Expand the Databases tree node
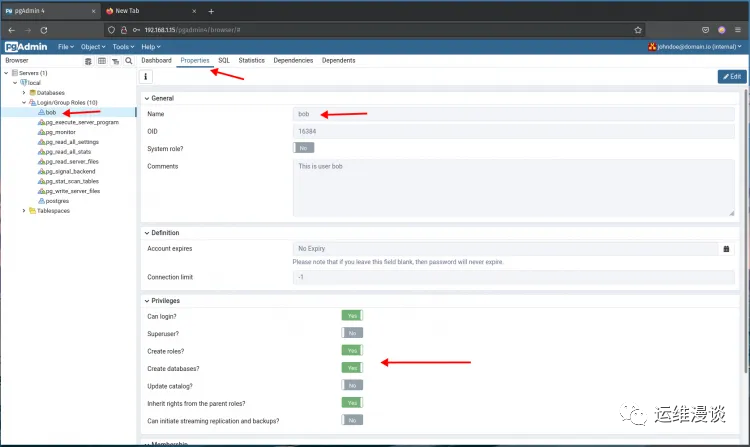Image resolution: width=750 pixels, height=447 pixels. click(x=23, y=93)
